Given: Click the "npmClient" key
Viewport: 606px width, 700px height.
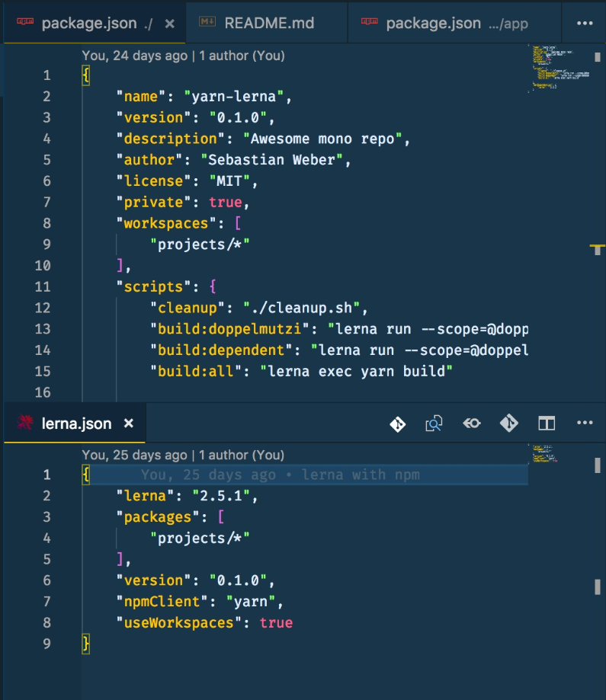Looking at the screenshot, I should point(162,602).
